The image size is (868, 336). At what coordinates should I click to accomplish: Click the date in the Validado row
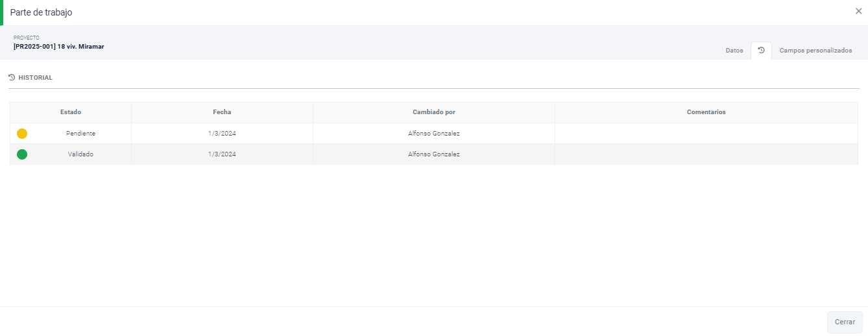pos(222,154)
